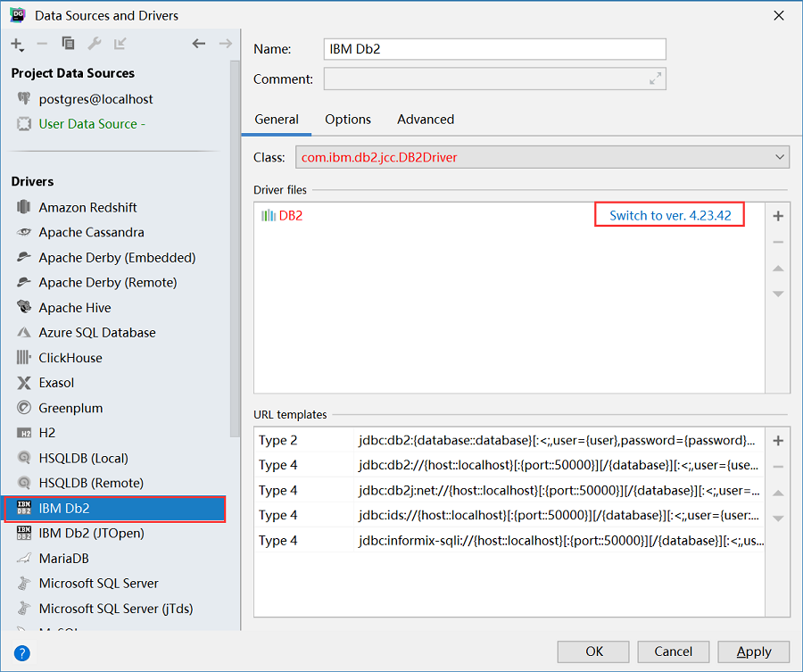Apply the changes
This screenshot has height=672, width=803.
[752, 651]
